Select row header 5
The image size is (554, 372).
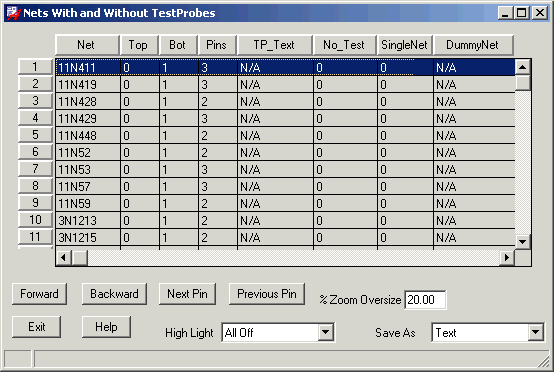(35, 135)
